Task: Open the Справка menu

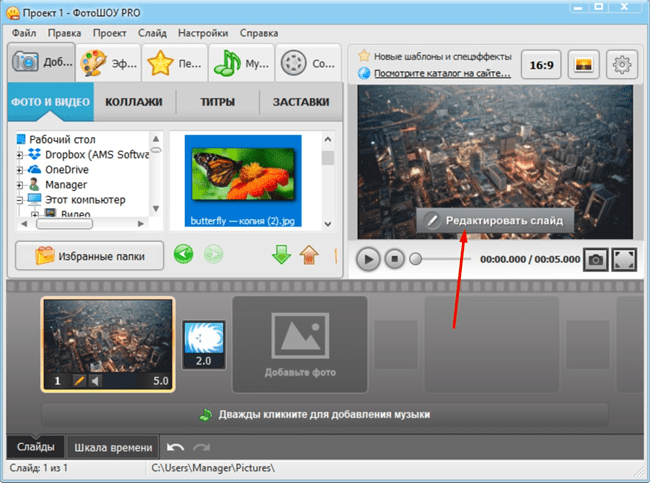Action: (x=259, y=33)
